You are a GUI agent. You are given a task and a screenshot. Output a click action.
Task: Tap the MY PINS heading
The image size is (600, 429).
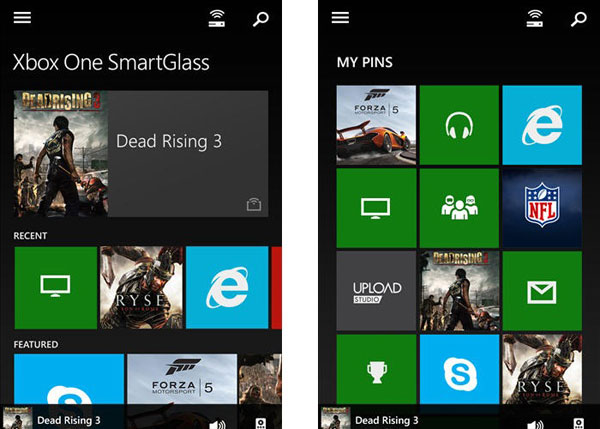365,62
